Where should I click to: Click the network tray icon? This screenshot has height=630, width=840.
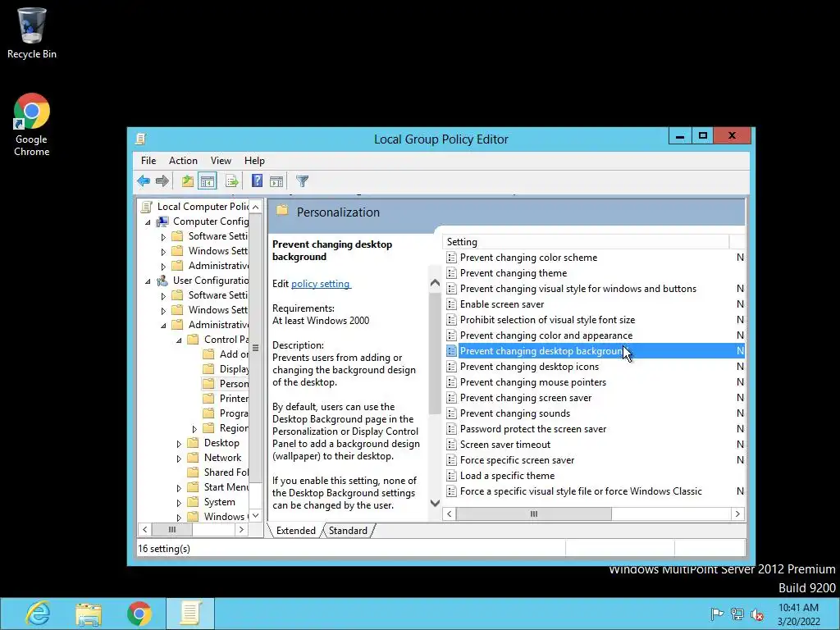(737, 614)
